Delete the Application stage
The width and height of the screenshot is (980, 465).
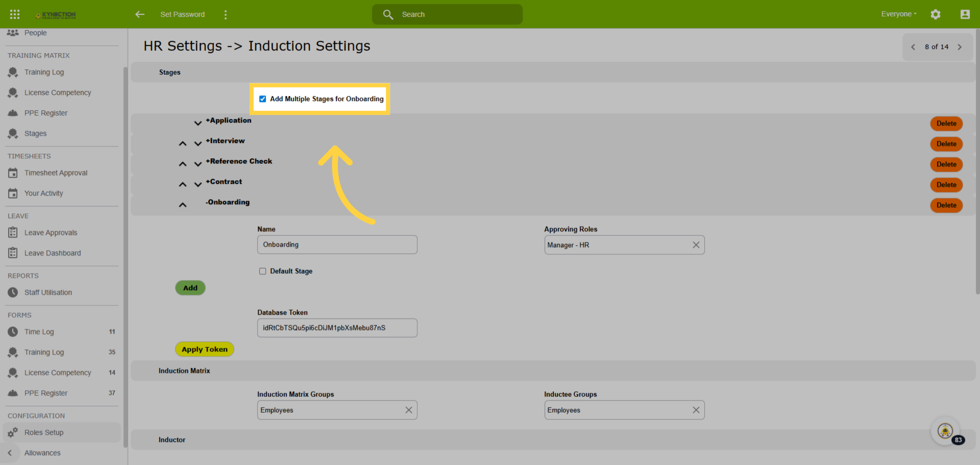(x=947, y=123)
